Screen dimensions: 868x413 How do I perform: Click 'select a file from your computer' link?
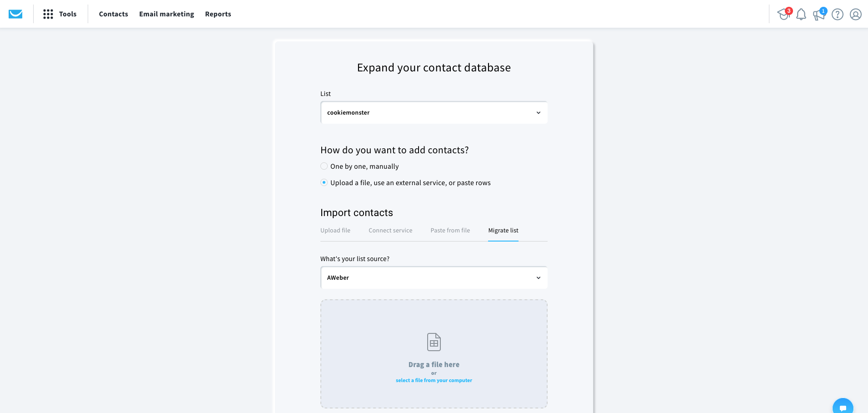click(434, 380)
